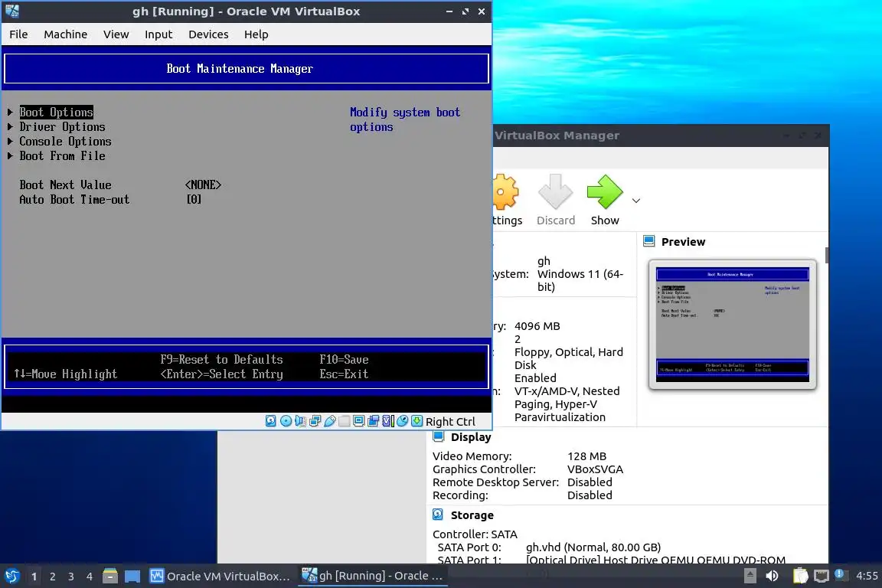
Task: Open the View menu
Action: pos(116,34)
